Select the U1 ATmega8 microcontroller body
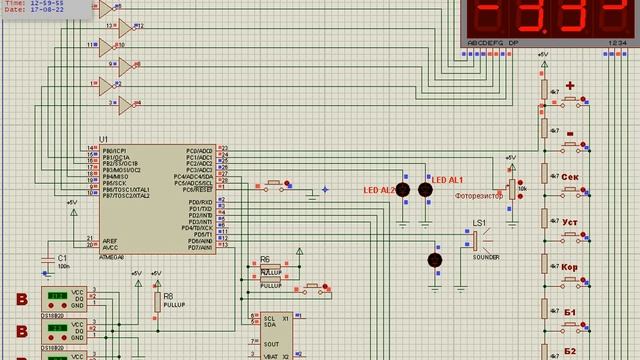Viewport: 640px width, 360px height. 157,199
